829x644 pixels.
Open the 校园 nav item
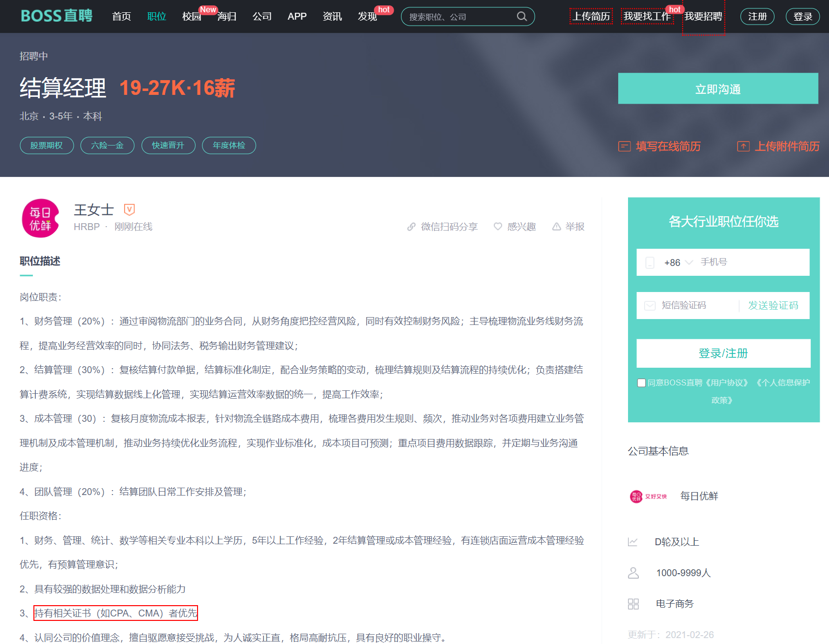pyautogui.click(x=192, y=17)
